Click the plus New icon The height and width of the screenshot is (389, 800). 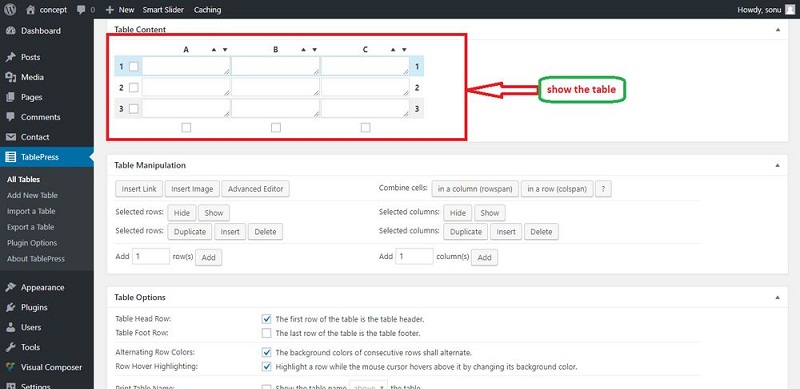click(109, 10)
